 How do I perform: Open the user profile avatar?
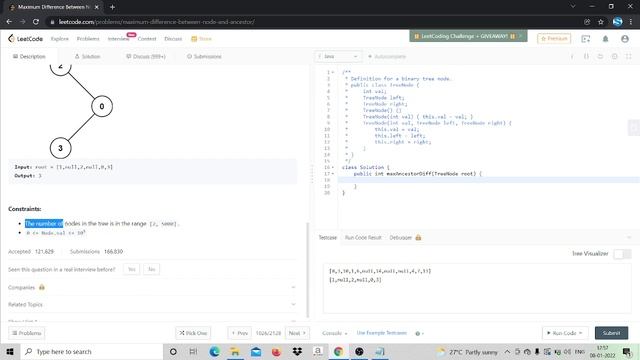point(625,39)
